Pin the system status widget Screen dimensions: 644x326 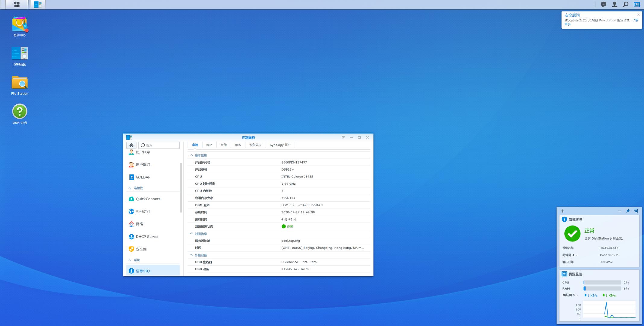coord(628,211)
